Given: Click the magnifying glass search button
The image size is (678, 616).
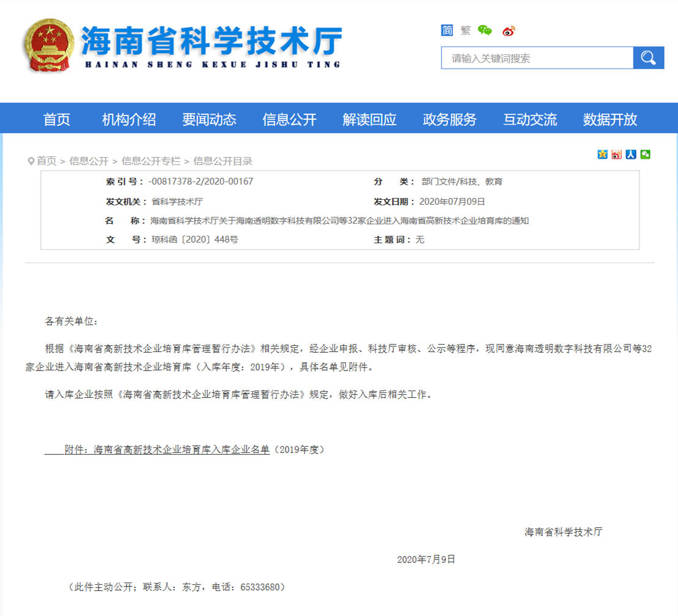Looking at the screenshot, I should [x=648, y=58].
